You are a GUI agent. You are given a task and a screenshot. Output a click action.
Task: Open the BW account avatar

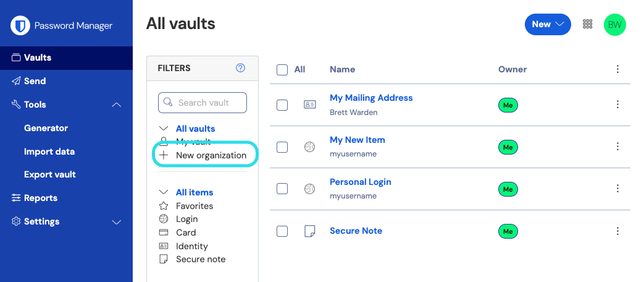(614, 25)
